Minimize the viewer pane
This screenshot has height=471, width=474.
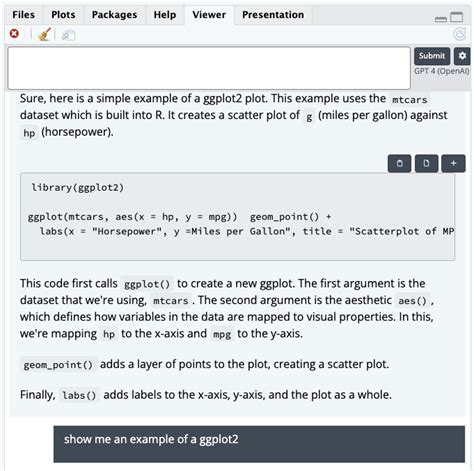click(x=441, y=19)
